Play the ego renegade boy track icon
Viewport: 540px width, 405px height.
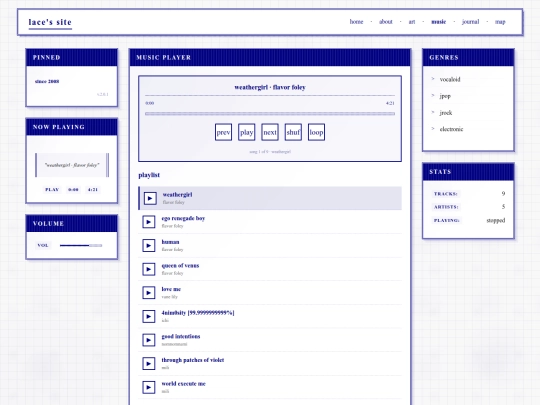coord(149,222)
